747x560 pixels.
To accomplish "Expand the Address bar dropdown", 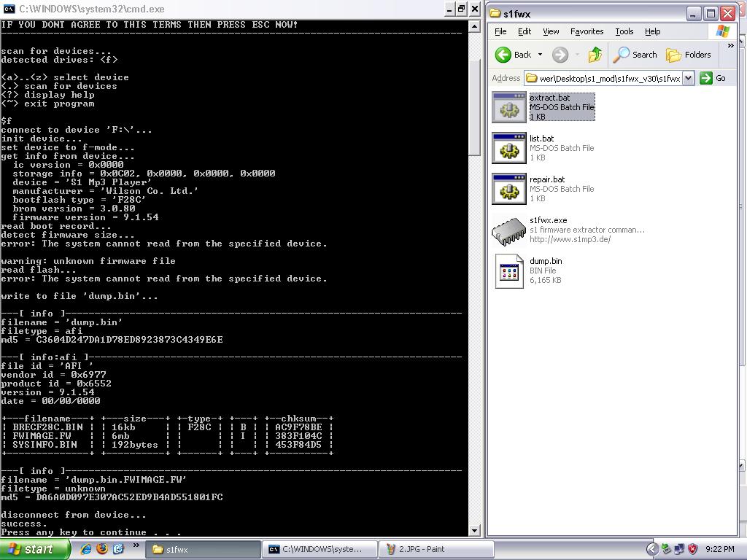I will coord(688,78).
